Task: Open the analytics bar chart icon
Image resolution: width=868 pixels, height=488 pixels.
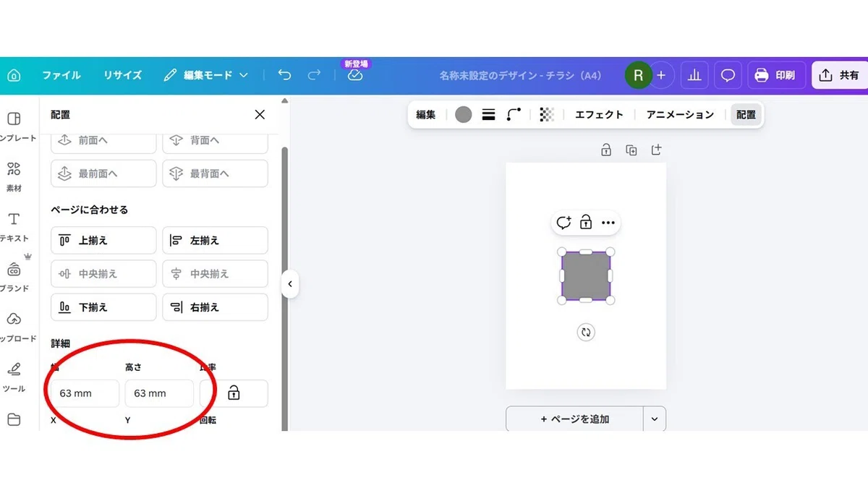Action: coord(694,75)
